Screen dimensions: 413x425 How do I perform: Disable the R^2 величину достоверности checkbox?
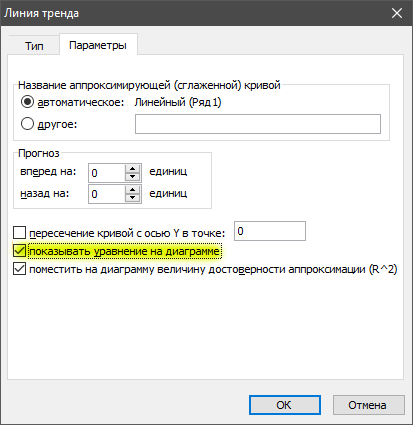point(19,269)
